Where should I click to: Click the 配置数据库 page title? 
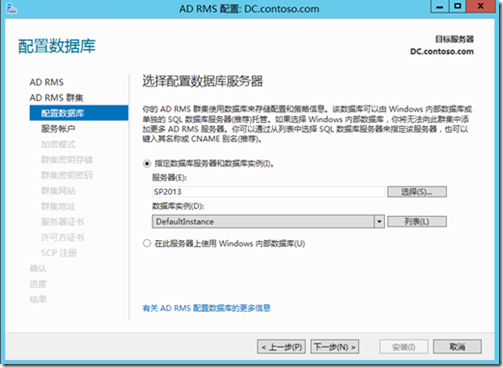[57, 46]
